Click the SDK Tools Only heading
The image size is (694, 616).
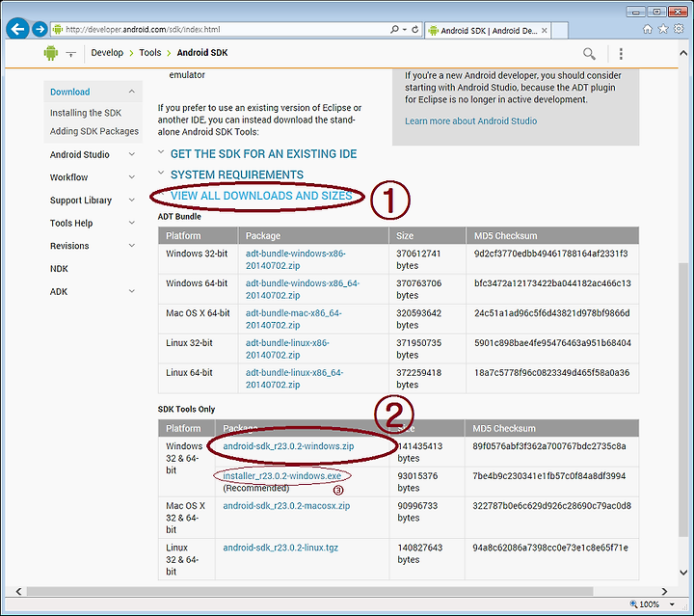(186, 409)
